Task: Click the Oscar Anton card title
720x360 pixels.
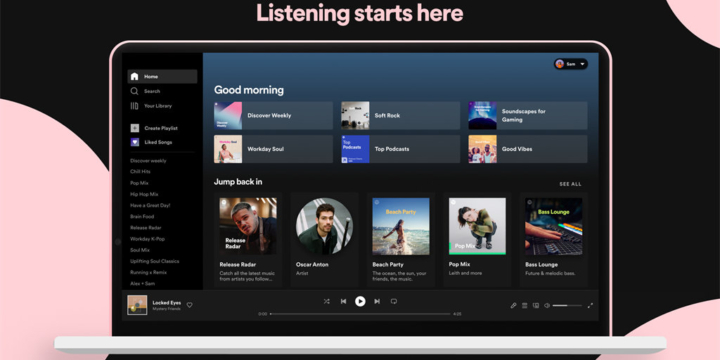Action: 312,264
